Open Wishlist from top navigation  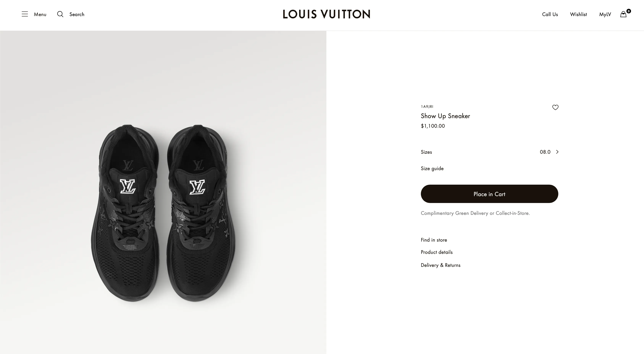click(x=578, y=14)
